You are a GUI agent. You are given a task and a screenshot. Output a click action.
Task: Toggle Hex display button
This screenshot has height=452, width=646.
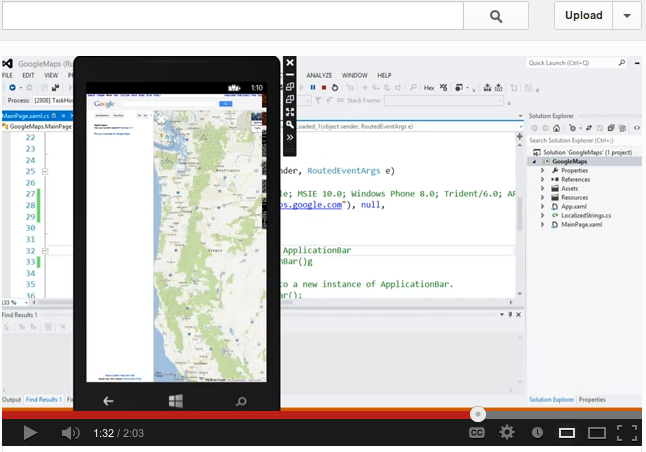429,88
